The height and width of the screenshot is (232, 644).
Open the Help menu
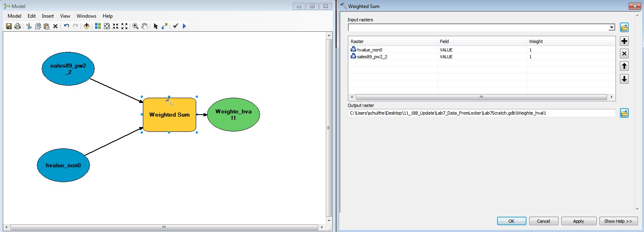click(x=108, y=16)
